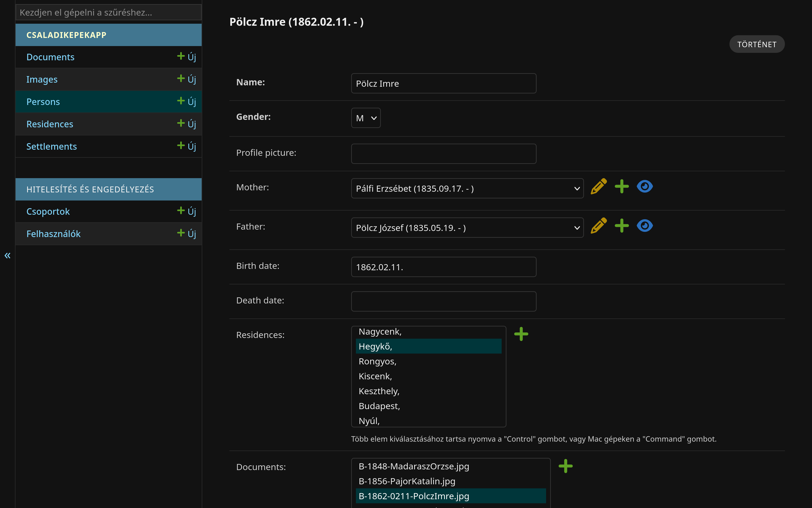Add new Csoportok group from sidebar
The image size is (812, 508).
click(x=187, y=211)
